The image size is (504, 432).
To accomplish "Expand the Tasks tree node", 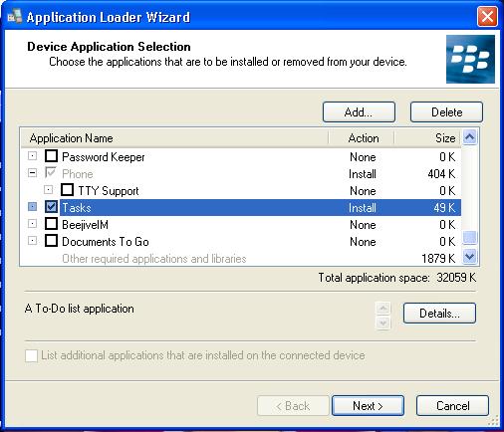I will [32, 207].
